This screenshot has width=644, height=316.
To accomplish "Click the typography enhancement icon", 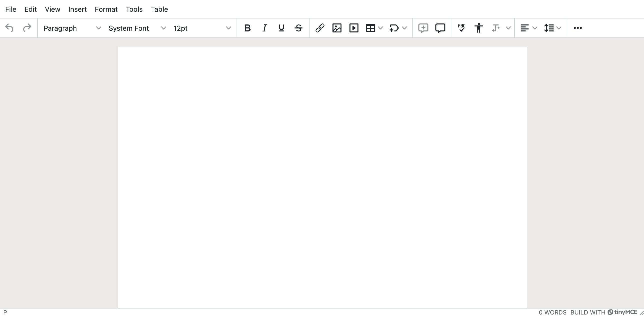I will pyautogui.click(x=496, y=28).
